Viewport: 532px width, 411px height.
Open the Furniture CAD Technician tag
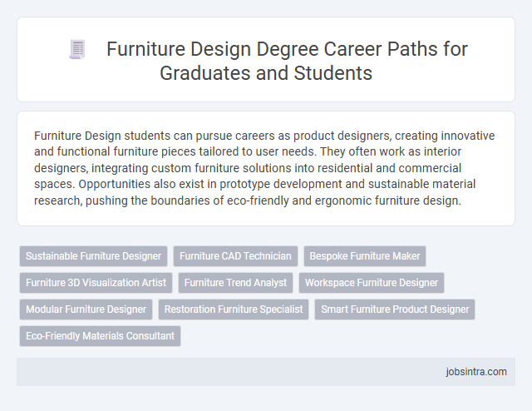tap(235, 256)
